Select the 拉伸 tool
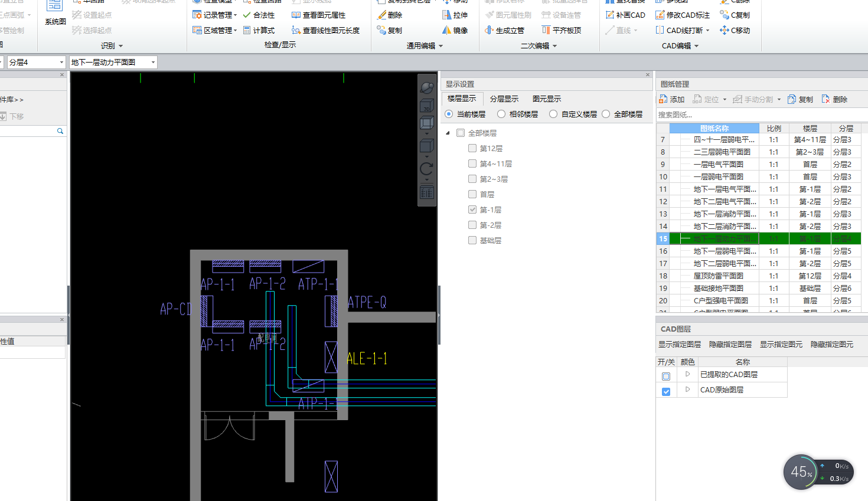868x501 pixels. 455,15
